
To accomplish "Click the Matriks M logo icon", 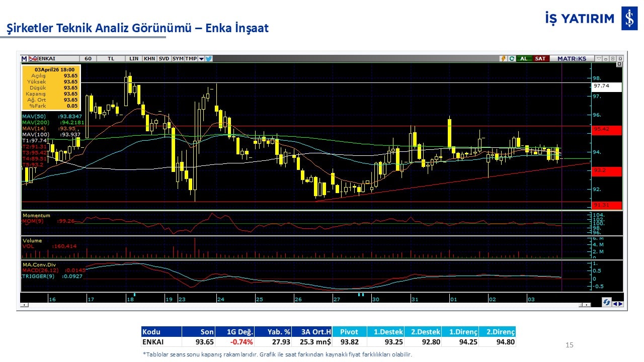I will [x=24, y=59].
